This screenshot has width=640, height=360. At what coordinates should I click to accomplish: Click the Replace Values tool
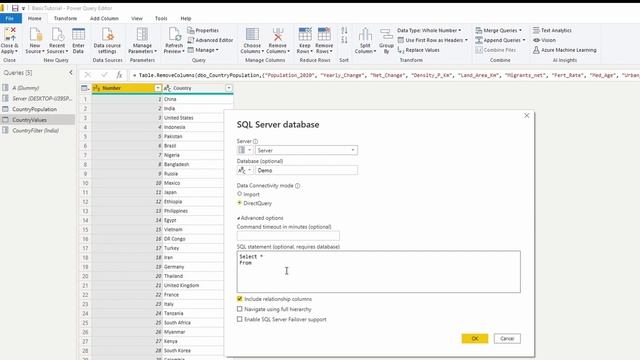419,50
